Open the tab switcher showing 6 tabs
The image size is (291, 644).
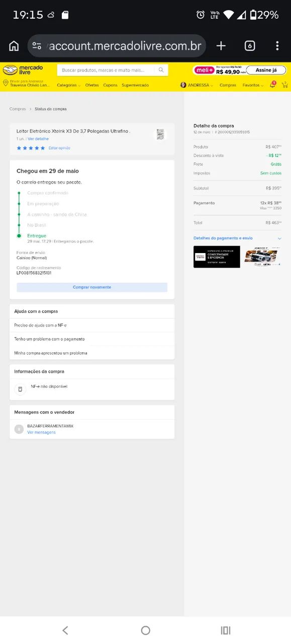pyautogui.click(x=250, y=46)
